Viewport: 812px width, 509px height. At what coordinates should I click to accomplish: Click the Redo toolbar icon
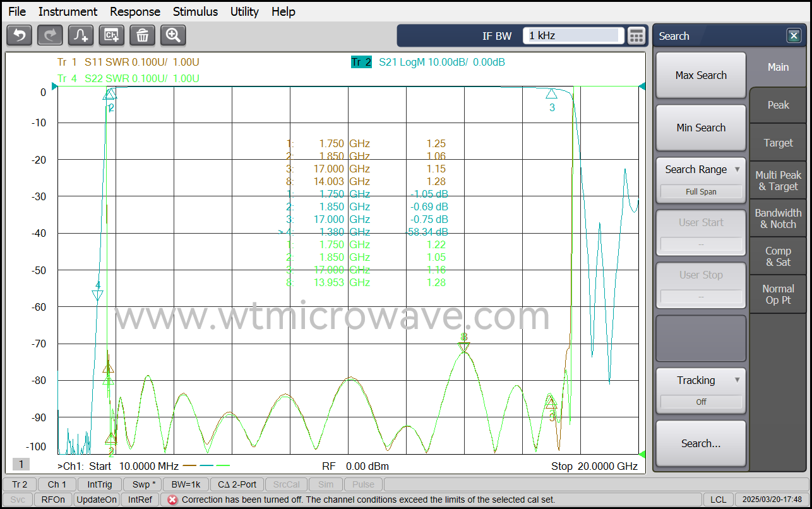coord(49,35)
